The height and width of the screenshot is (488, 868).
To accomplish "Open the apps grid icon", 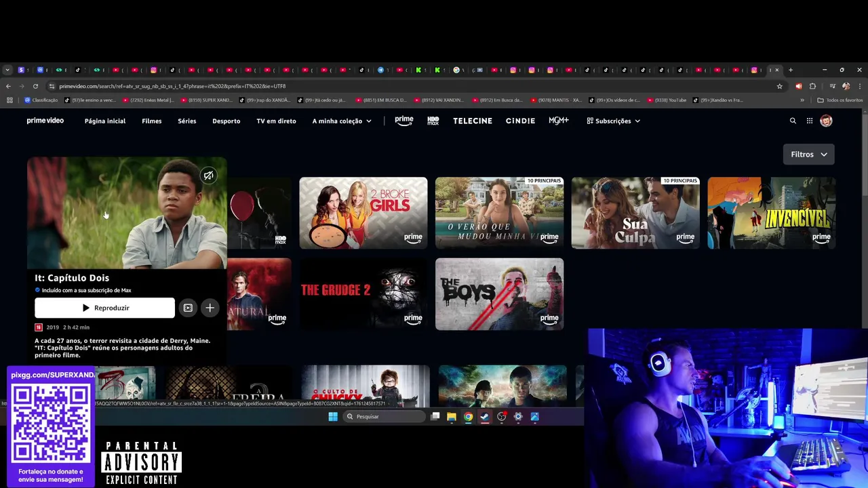I will pyautogui.click(x=810, y=121).
